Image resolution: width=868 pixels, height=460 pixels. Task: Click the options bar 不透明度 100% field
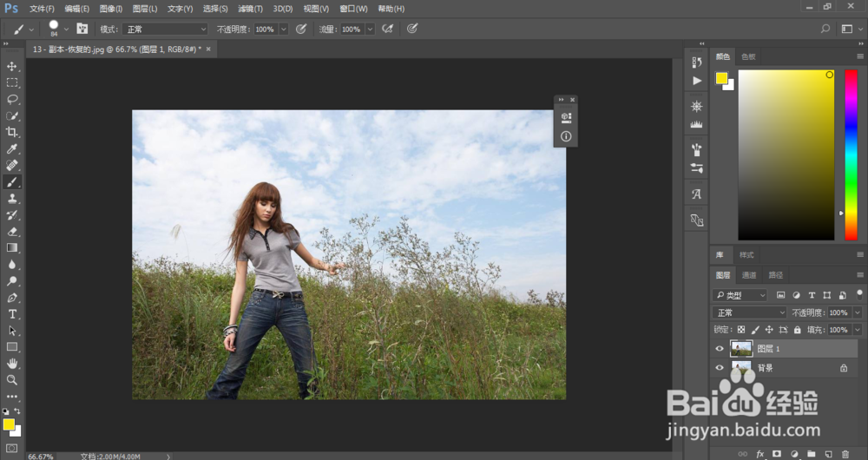tap(265, 29)
